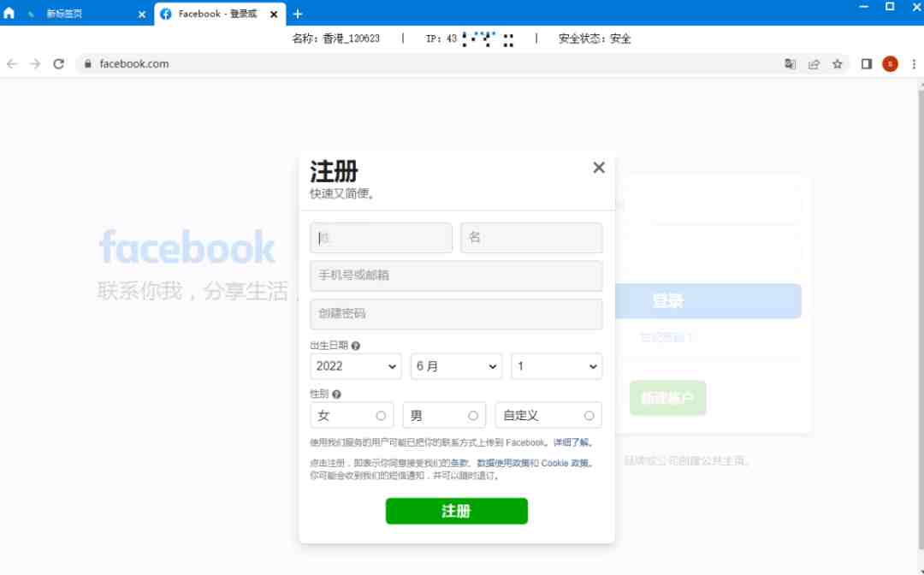Open the Cookie 政策 link
The width and height of the screenshot is (924, 575).
click(565, 463)
